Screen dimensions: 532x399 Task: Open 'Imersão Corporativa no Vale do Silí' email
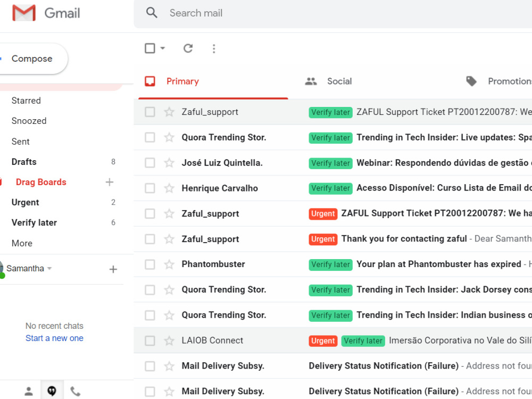[460, 340]
